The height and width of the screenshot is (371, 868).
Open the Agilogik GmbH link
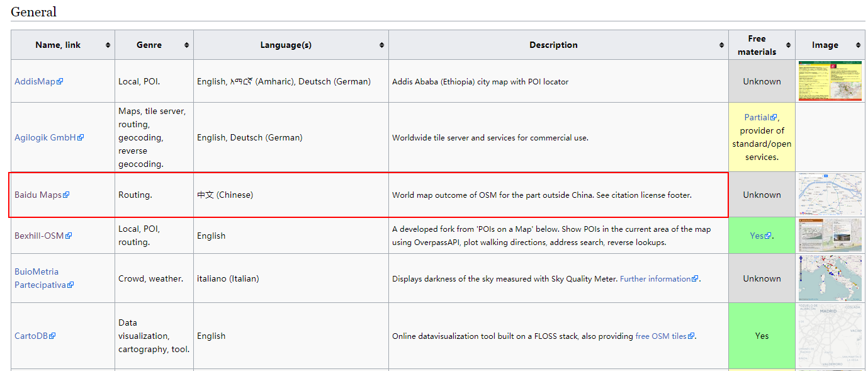(49, 137)
